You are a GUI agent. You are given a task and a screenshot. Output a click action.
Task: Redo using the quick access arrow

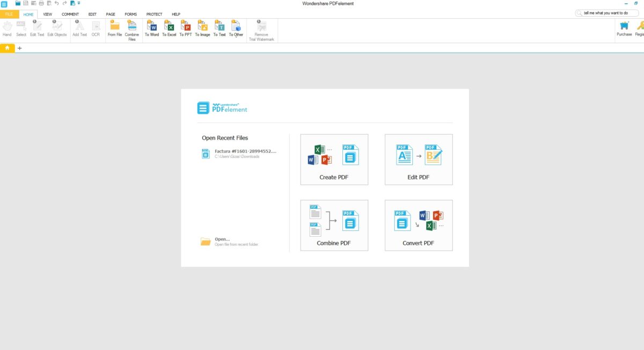[x=64, y=3]
